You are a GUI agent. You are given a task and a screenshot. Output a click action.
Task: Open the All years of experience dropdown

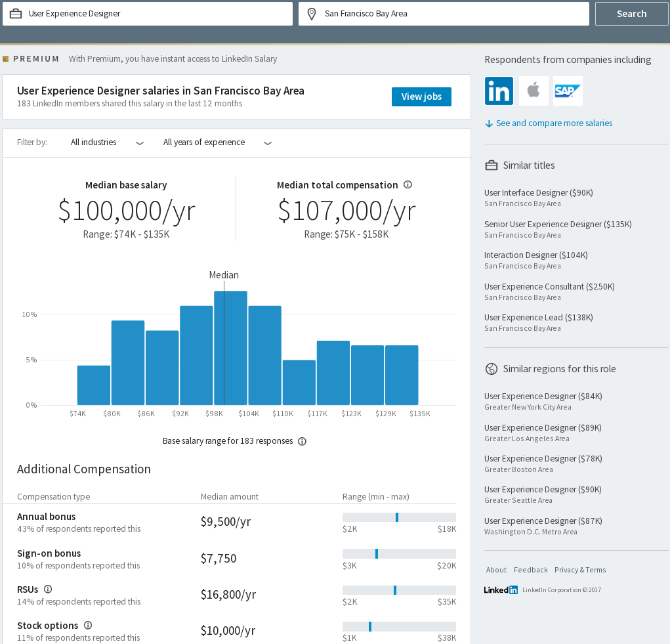pos(217,142)
